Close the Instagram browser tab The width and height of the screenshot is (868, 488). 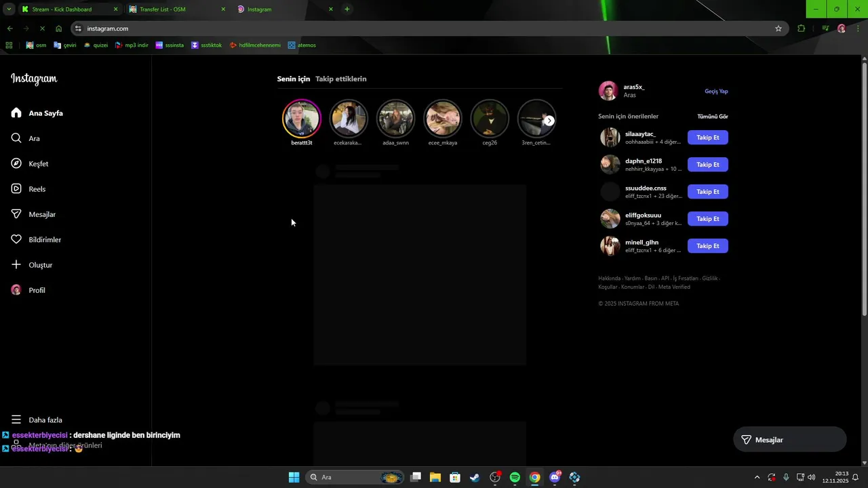pos(331,9)
